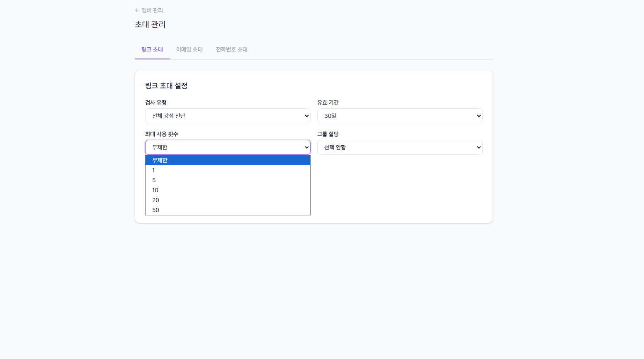The height and width of the screenshot is (359, 644).
Task: Click the chevron on the 최대 사용 횟수 selector
Action: pyautogui.click(x=306, y=147)
